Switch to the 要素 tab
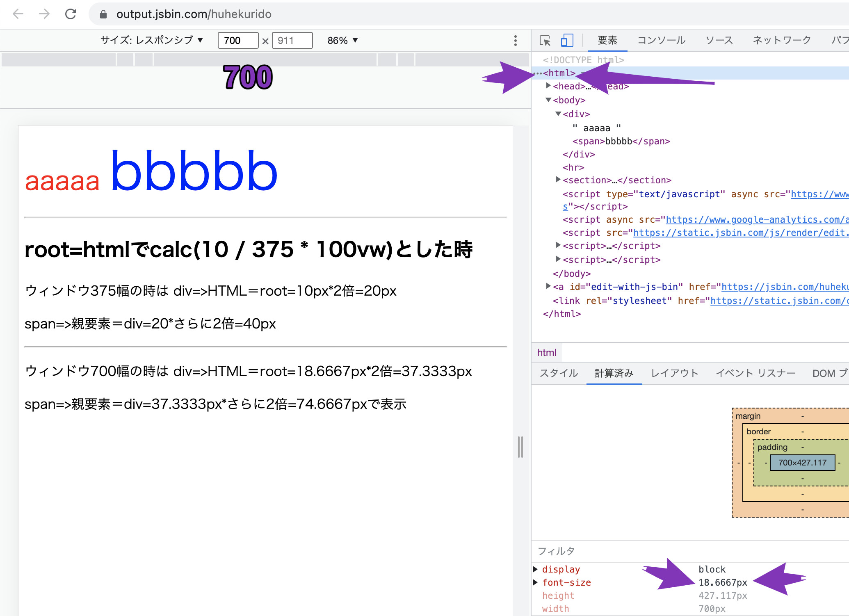This screenshot has width=849, height=616. pos(607,40)
